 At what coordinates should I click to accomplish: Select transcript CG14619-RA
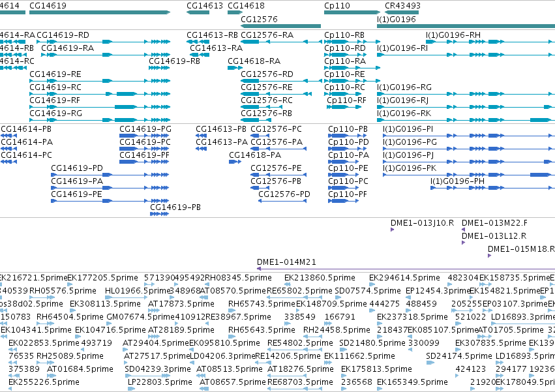68,48
